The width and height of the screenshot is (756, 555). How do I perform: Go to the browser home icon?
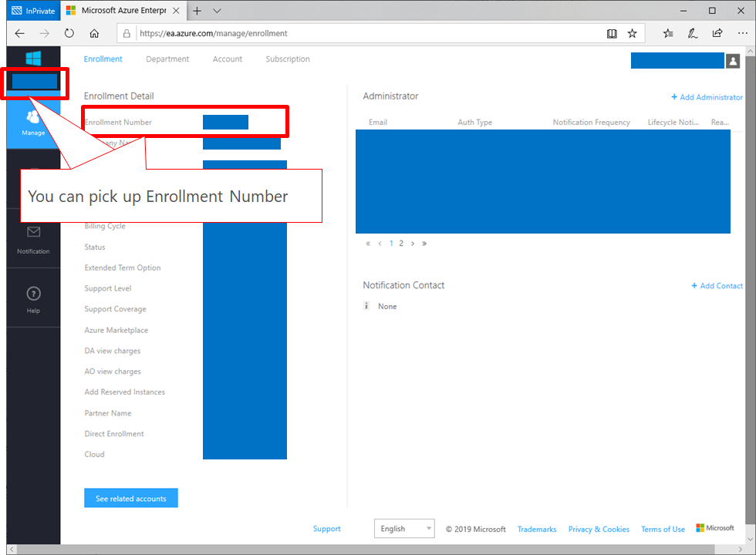94,33
